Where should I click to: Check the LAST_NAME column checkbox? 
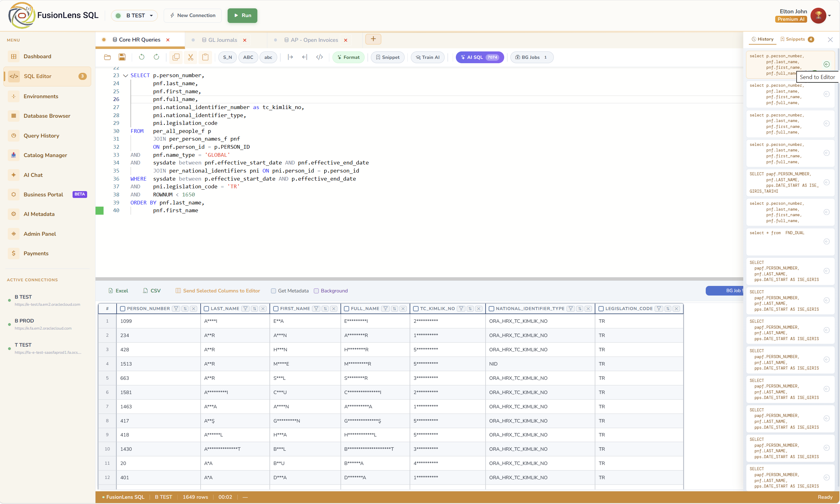[x=206, y=309]
